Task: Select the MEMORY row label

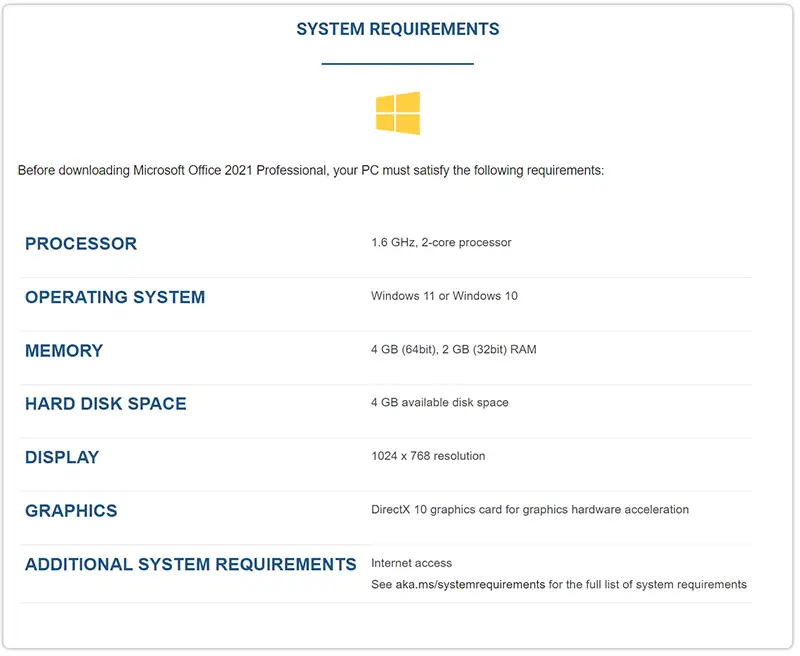Action: (x=64, y=351)
